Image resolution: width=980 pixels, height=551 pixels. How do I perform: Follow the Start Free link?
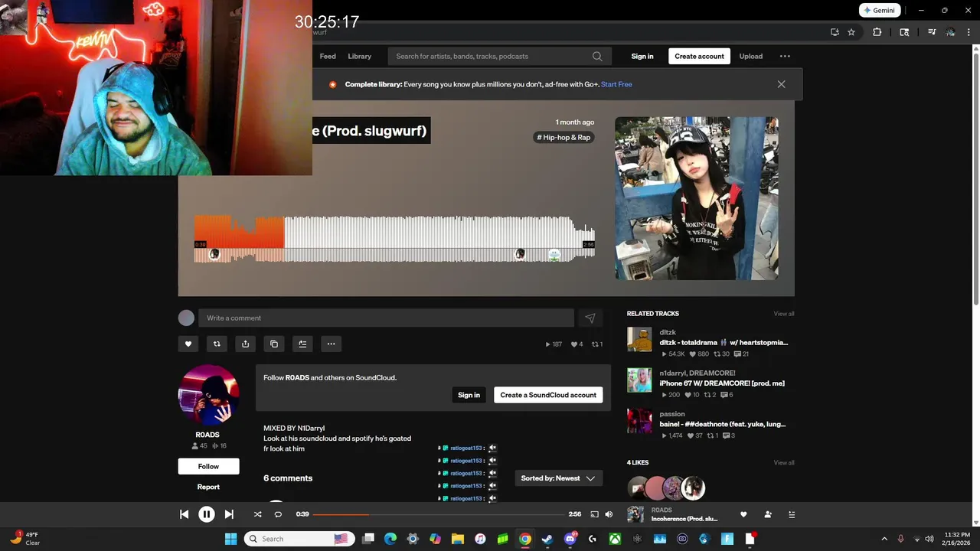coord(616,84)
